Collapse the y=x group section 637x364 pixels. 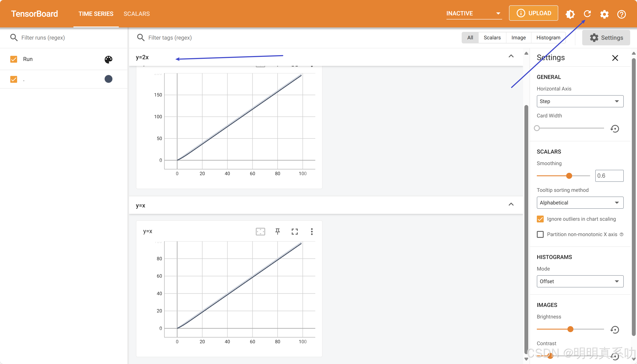point(511,204)
